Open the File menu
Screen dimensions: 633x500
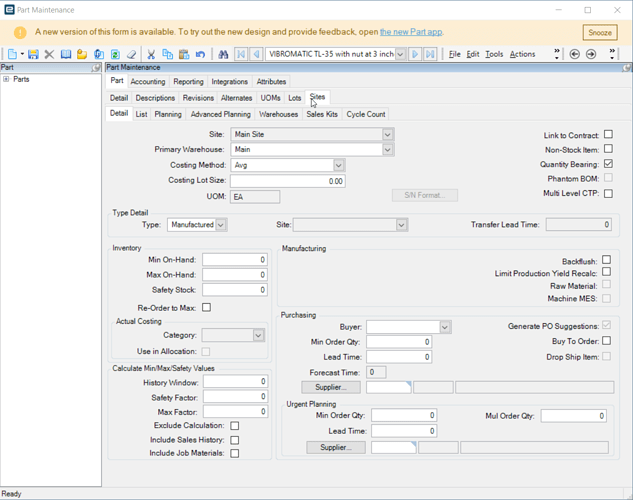[x=455, y=54]
